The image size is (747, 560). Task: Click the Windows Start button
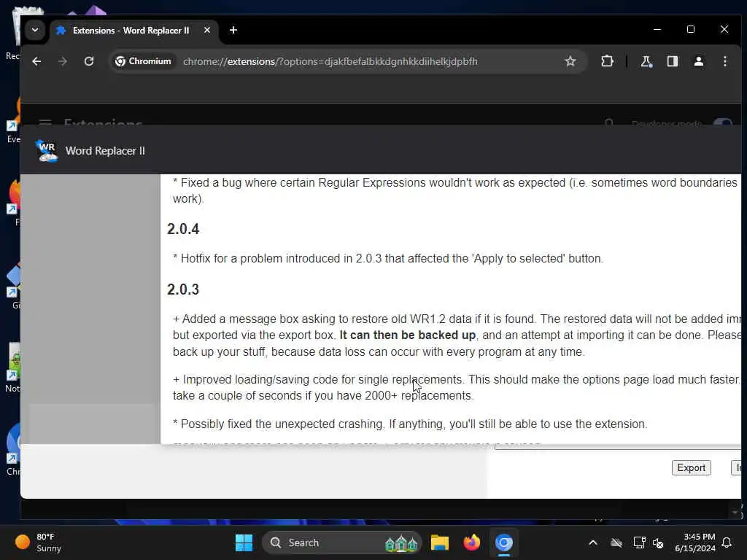click(244, 542)
